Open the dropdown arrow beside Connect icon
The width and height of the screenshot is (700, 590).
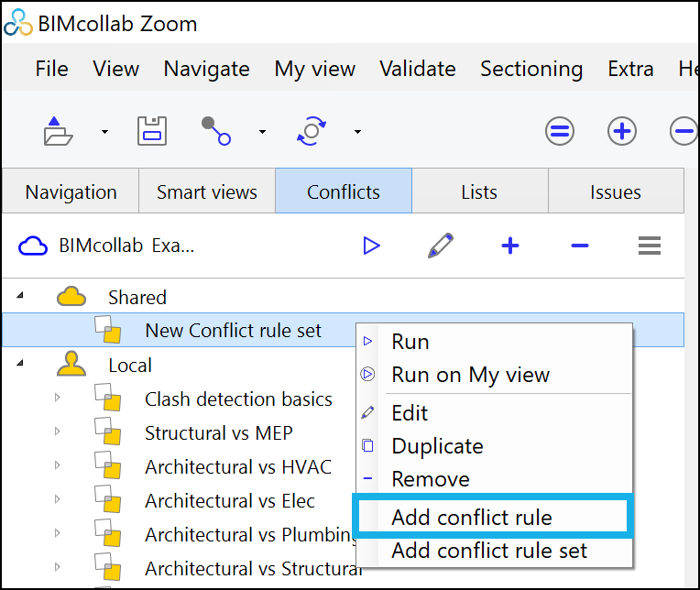coord(262,132)
